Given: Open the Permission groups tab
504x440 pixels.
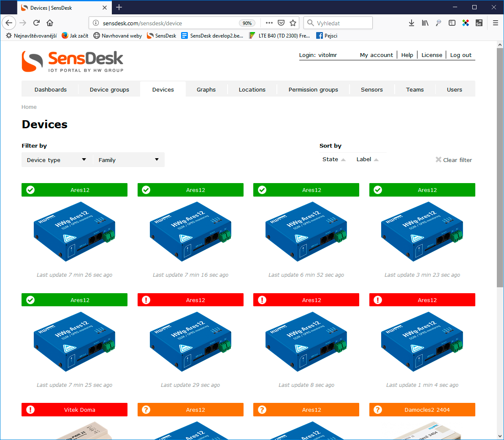Looking at the screenshot, I should tap(313, 89).
